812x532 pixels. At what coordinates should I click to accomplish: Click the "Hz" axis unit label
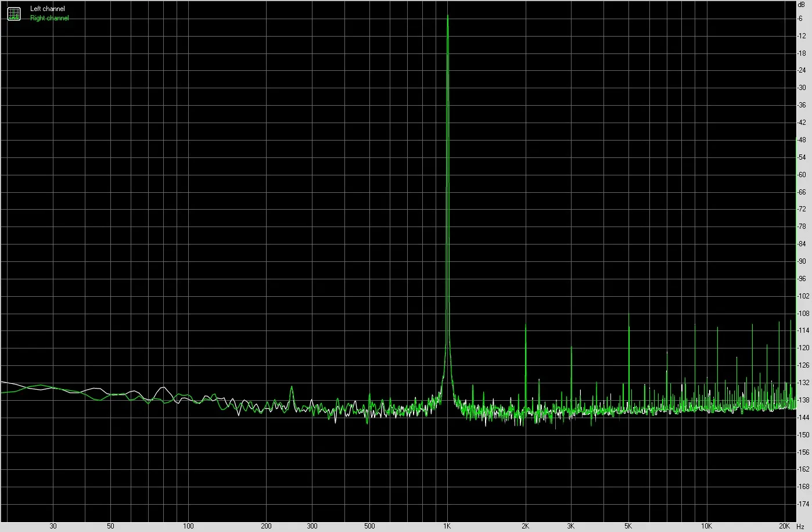tap(800, 526)
